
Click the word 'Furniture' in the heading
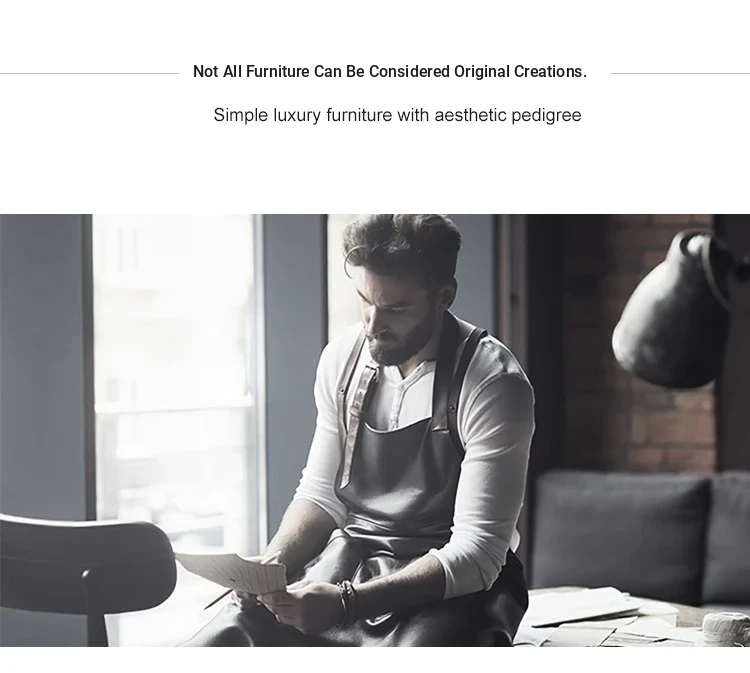[277, 72]
